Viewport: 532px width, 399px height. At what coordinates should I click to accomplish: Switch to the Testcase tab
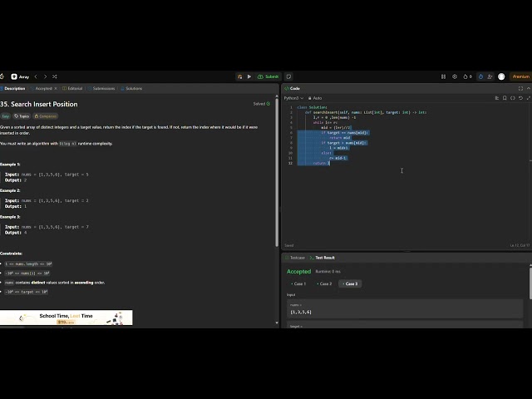point(295,258)
